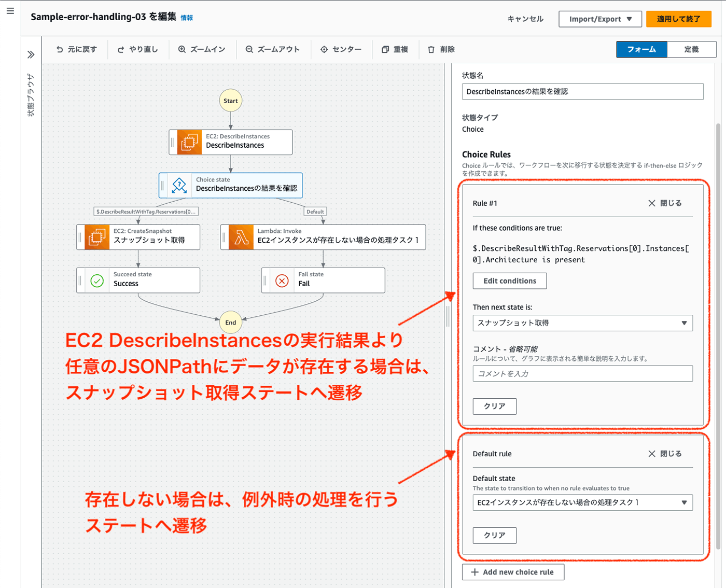Open the Default state dropdown
The height and width of the screenshot is (588, 726).
point(582,502)
